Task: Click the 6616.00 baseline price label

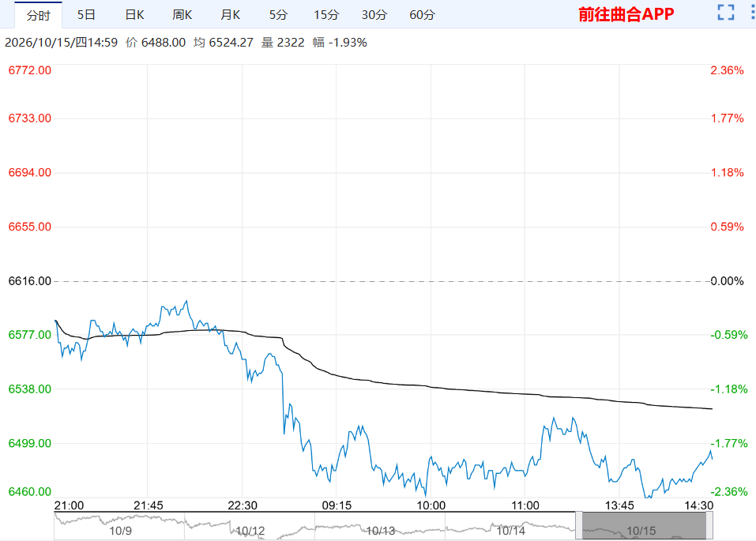Action: (30, 281)
